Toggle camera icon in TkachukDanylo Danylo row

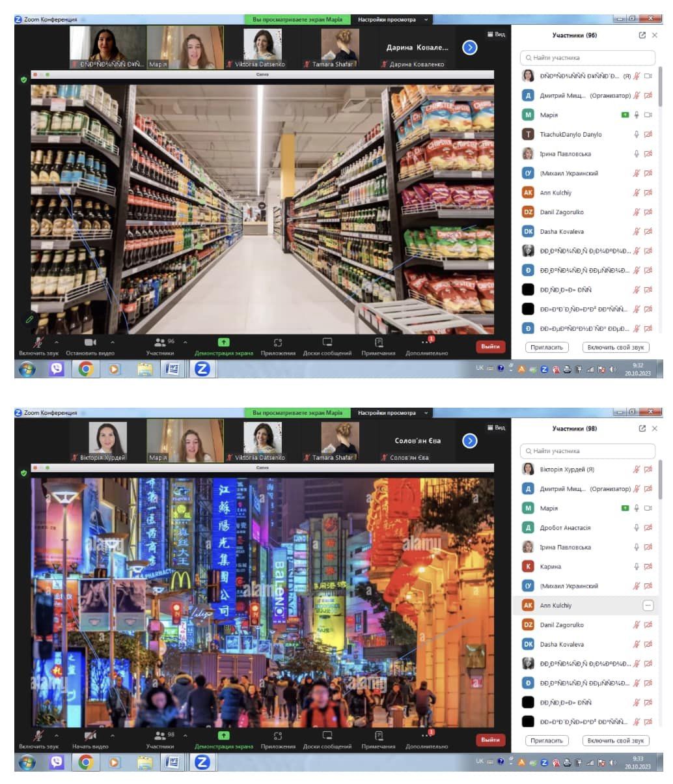tap(648, 135)
